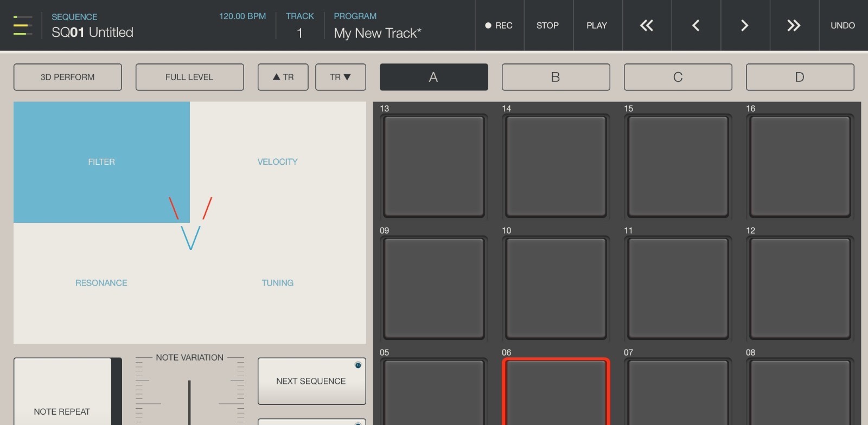Screen dimensions: 868x425
Task: Switch to pad bank D
Action: pyautogui.click(x=800, y=77)
